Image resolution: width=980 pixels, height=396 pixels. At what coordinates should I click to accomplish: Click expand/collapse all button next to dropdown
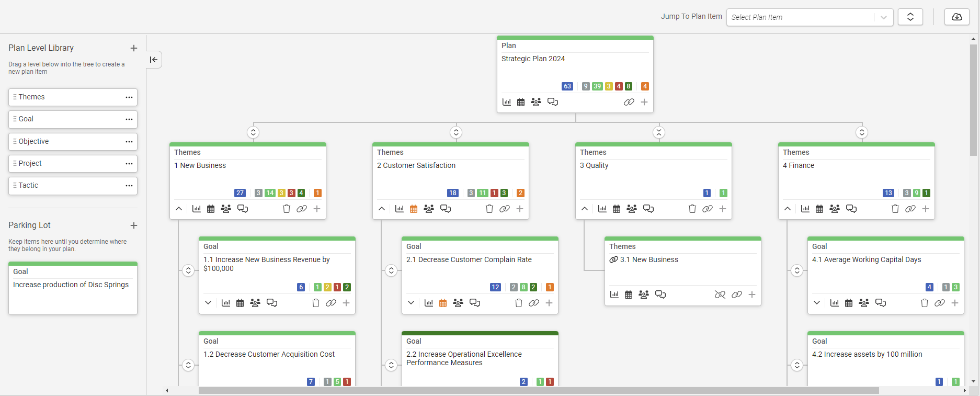tap(910, 17)
